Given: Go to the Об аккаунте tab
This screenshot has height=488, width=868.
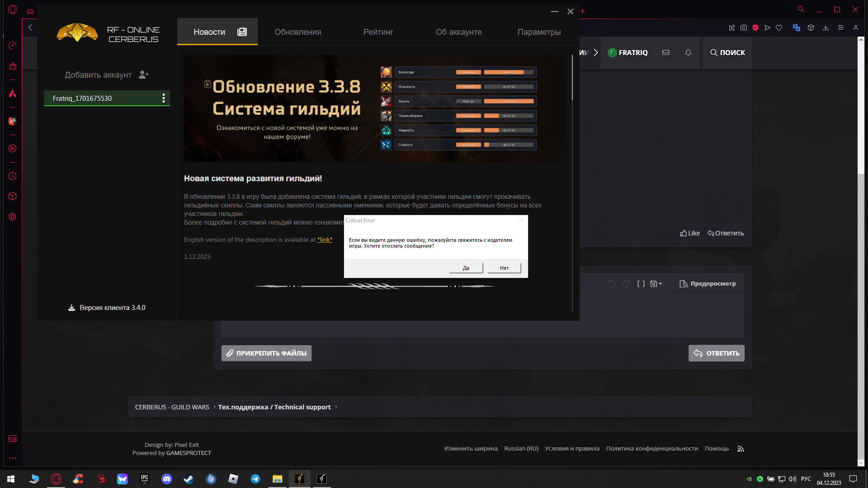Looking at the screenshot, I should (x=458, y=32).
